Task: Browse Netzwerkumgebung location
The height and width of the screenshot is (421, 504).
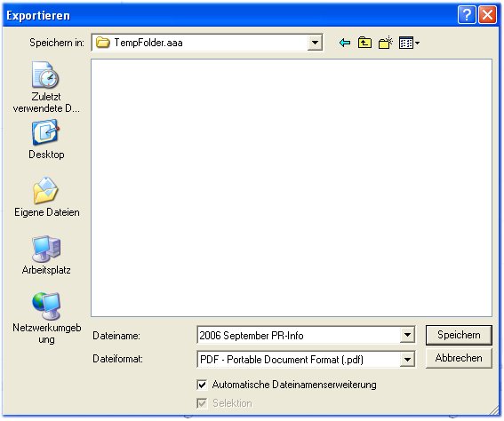Action: click(46, 318)
